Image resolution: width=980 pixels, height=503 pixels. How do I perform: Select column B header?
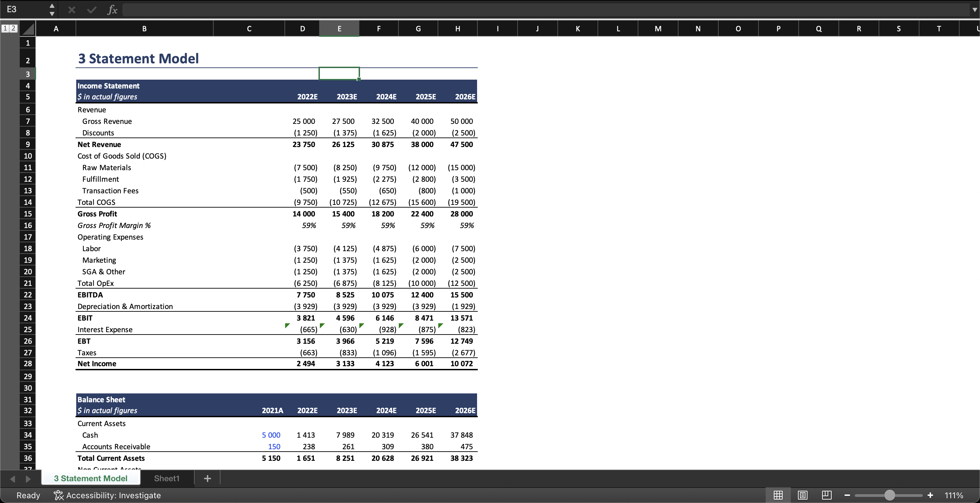click(x=144, y=29)
